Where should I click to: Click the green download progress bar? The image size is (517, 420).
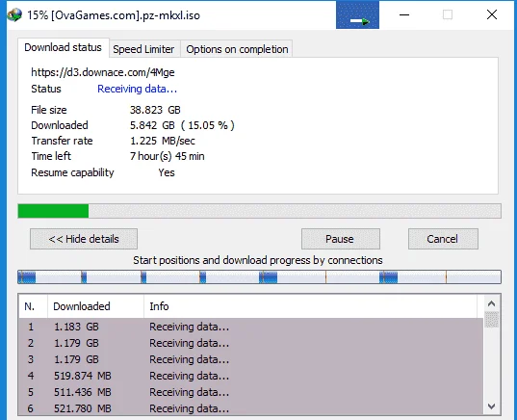point(260,211)
